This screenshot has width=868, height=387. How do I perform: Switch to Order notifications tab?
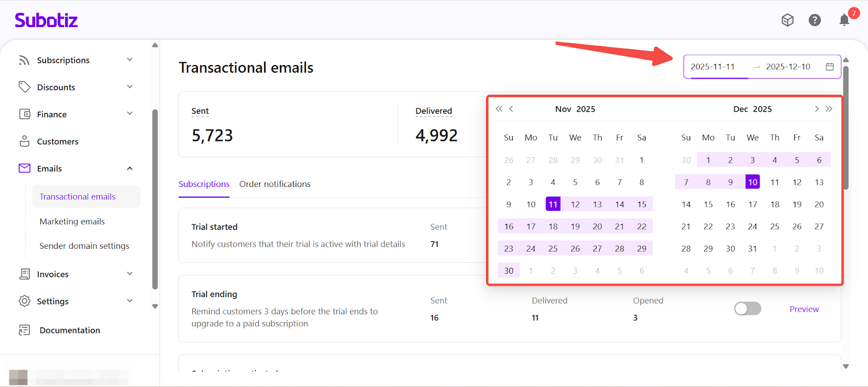point(275,184)
